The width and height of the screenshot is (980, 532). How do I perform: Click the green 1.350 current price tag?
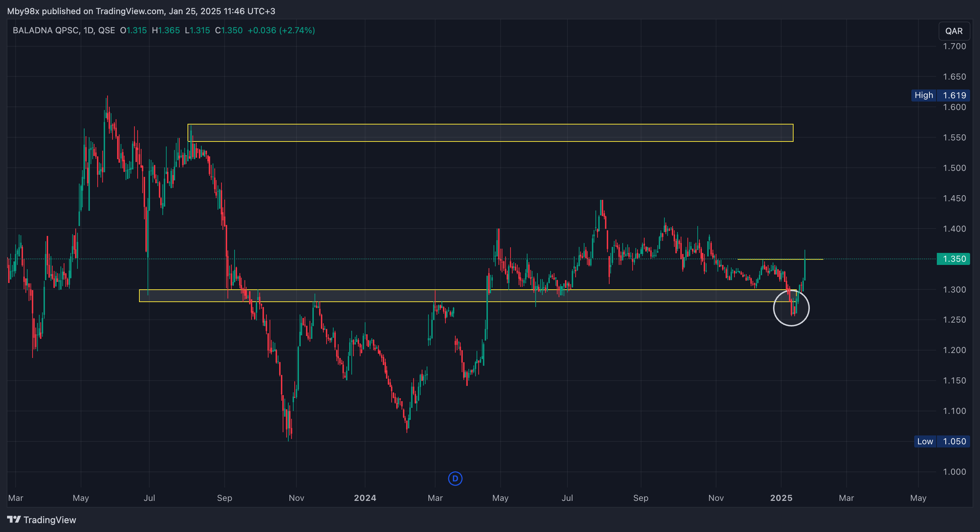(953, 259)
